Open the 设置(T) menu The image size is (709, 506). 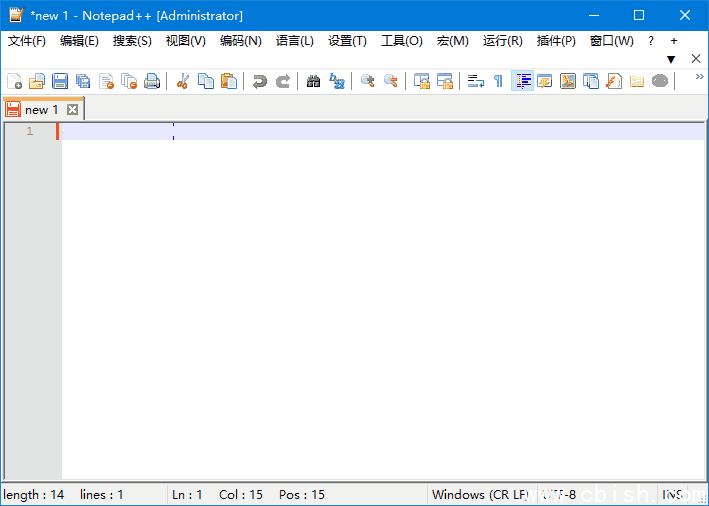pyautogui.click(x=347, y=41)
